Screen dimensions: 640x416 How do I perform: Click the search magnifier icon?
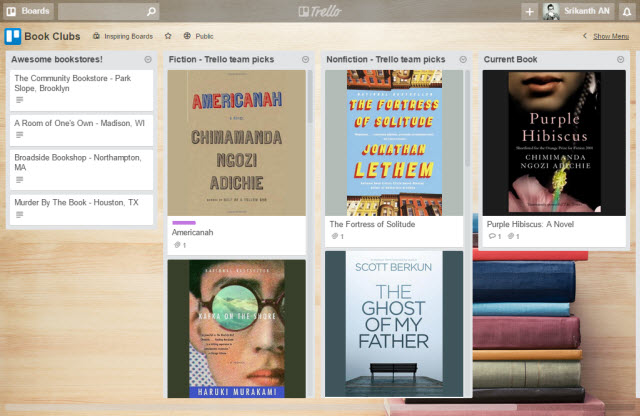(151, 11)
